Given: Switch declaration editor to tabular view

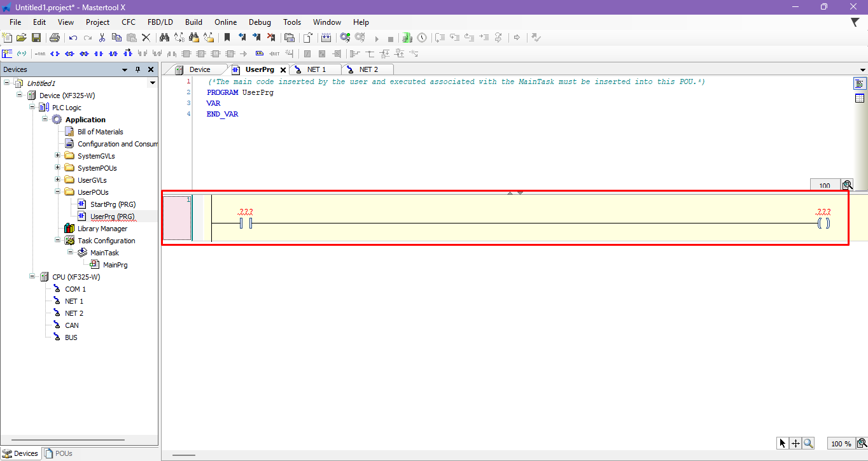Looking at the screenshot, I should 860,98.
